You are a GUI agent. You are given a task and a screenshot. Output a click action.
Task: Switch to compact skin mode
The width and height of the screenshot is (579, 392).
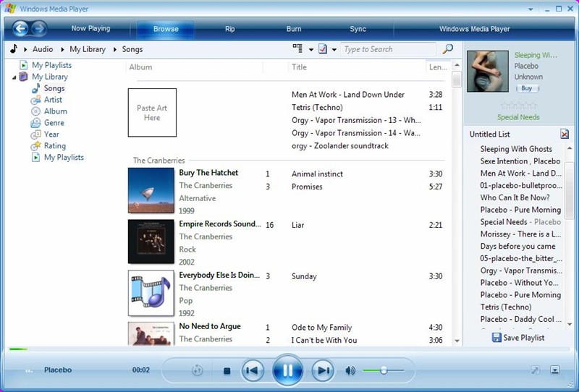[555, 370]
